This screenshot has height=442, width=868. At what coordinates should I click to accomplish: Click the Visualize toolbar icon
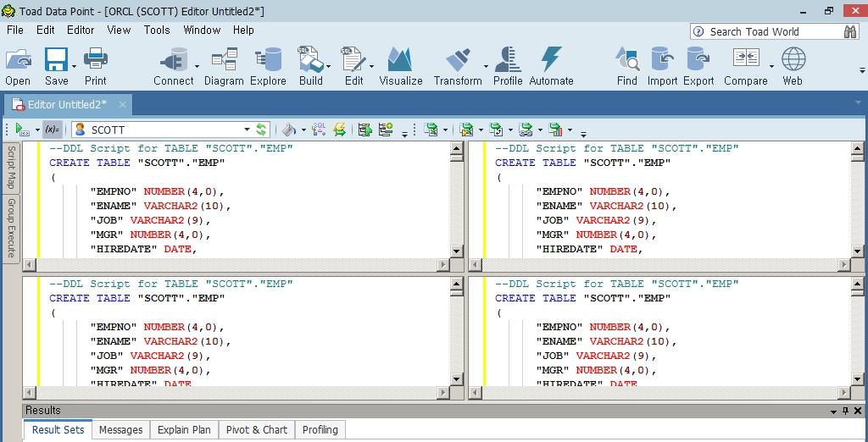click(400, 66)
